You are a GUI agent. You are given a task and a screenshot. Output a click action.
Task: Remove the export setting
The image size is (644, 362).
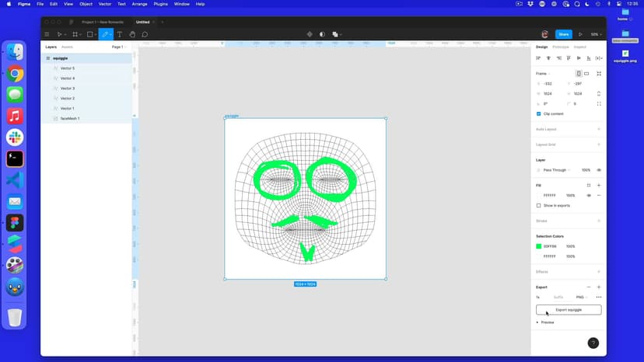coord(589,287)
